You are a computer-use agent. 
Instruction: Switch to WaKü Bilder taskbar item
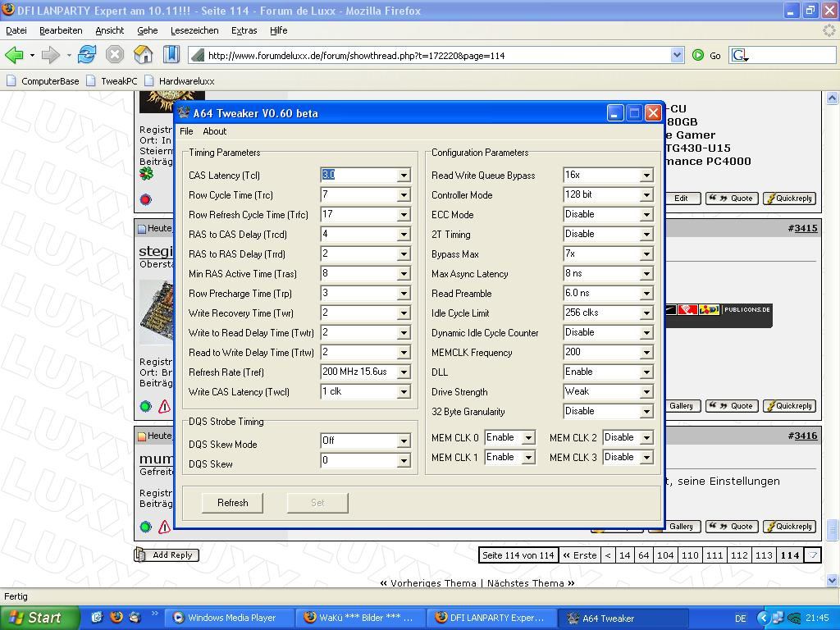click(360, 618)
